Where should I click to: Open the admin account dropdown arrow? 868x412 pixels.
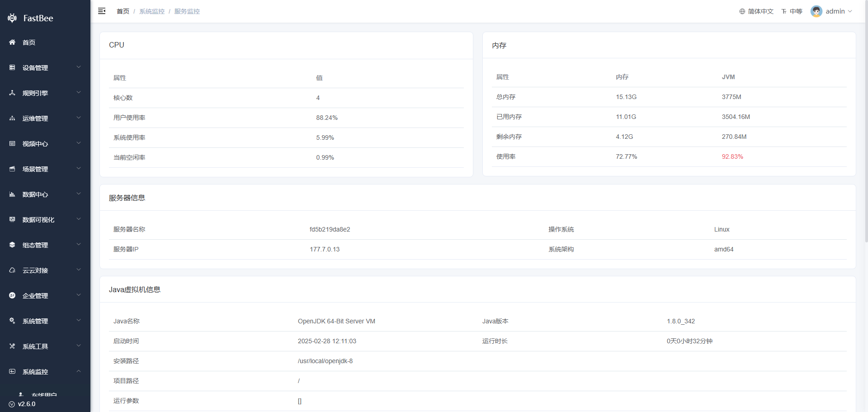pyautogui.click(x=850, y=11)
